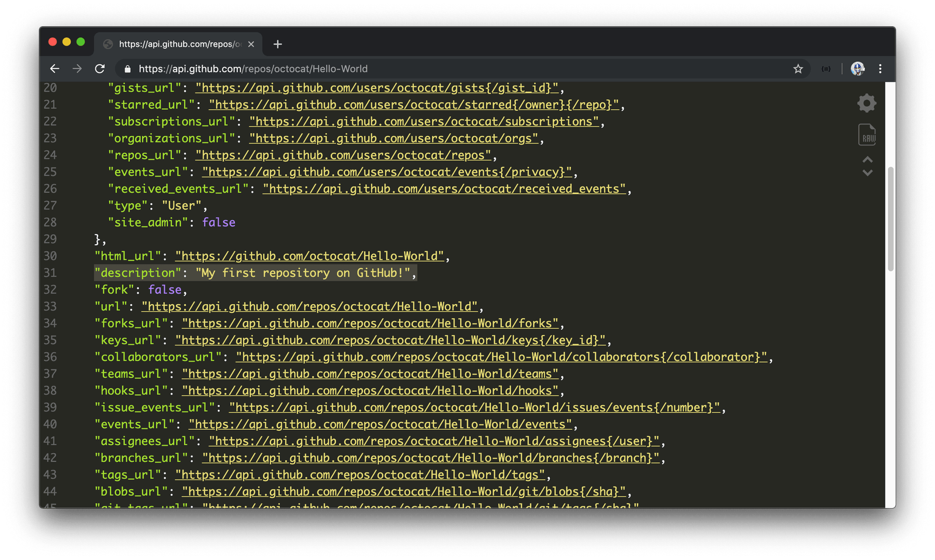Click line number 20 in gutter
The width and height of the screenshot is (935, 560).
50,88
